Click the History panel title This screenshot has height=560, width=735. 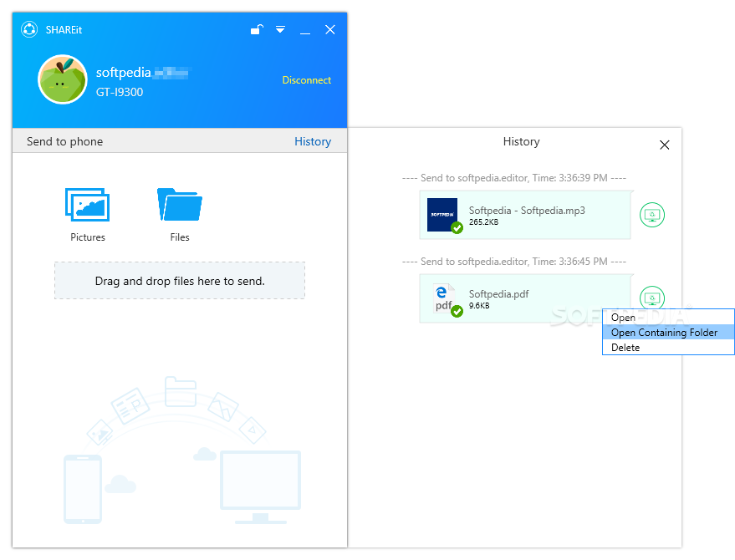click(521, 141)
